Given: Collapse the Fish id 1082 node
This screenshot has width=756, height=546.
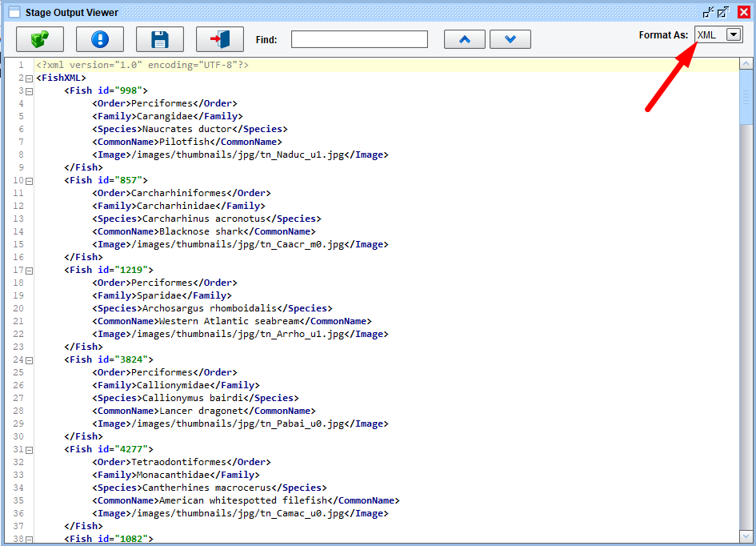Looking at the screenshot, I should click(30, 540).
